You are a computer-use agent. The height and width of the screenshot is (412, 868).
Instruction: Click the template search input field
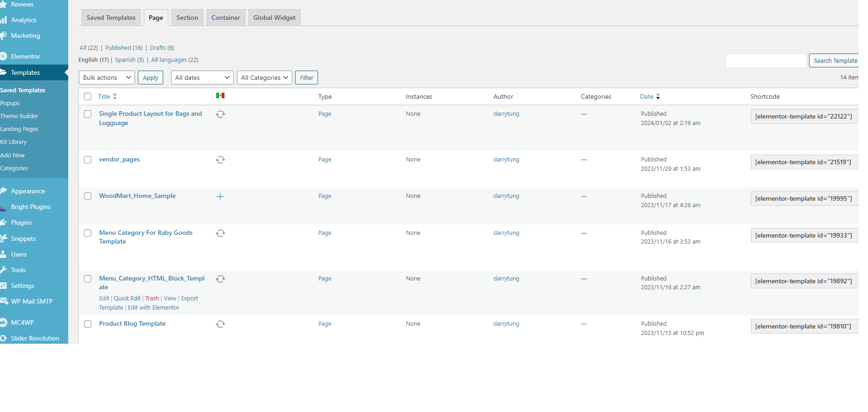point(766,60)
